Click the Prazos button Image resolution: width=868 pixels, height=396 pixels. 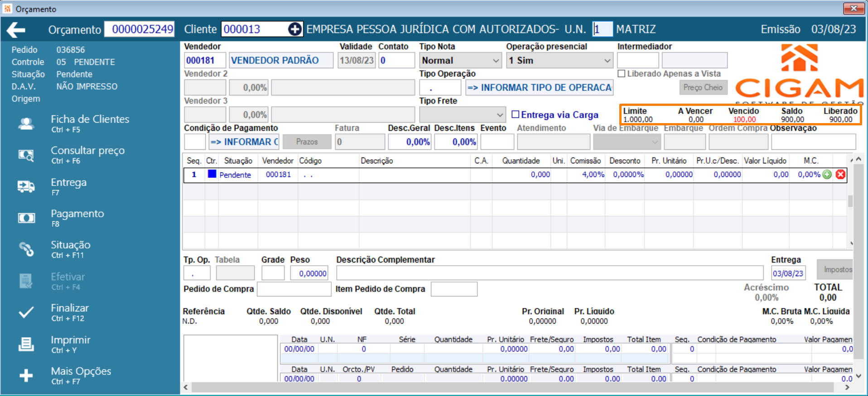pyautogui.click(x=307, y=142)
